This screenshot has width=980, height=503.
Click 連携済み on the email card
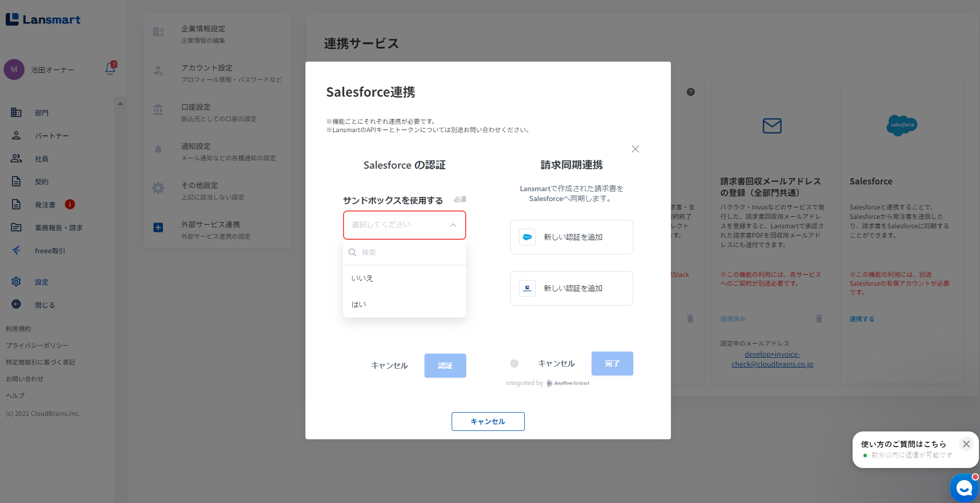733,319
